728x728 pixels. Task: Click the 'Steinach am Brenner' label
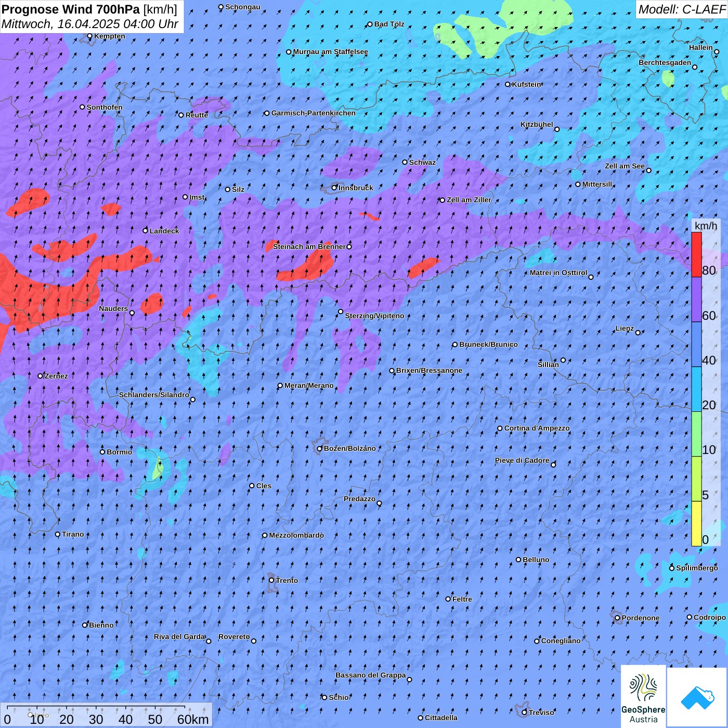point(309,246)
